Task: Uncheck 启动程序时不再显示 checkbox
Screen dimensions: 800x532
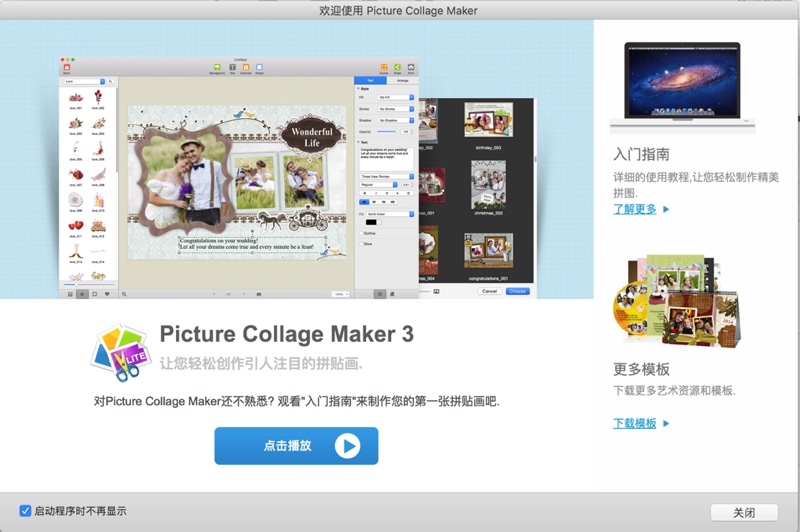Action: point(25,511)
